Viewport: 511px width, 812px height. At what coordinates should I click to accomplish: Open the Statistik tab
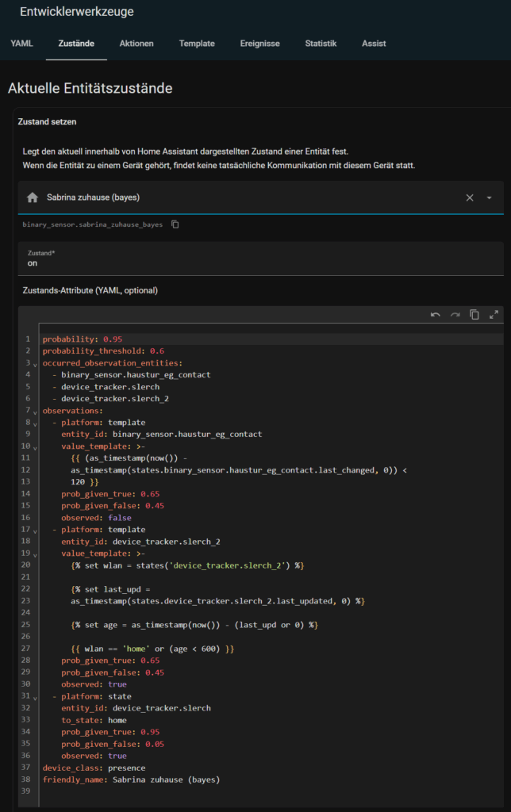tap(321, 44)
